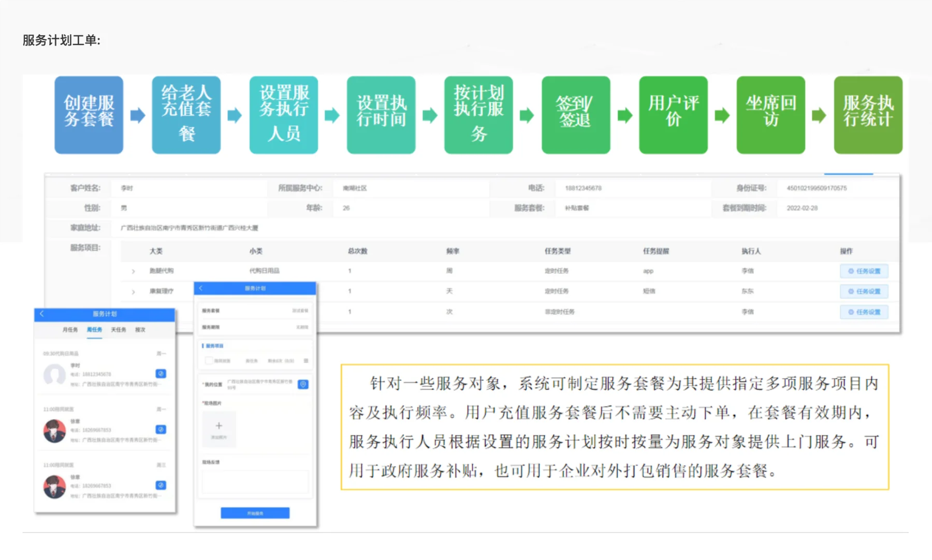This screenshot has width=932, height=560.
Task: Tap action icon for second 11:00 task card
Action: (161, 430)
